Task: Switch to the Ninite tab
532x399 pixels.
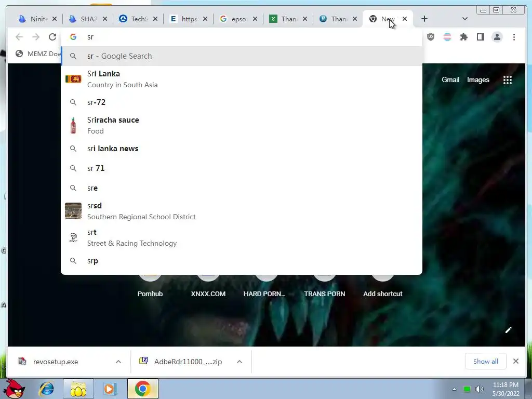Action: tap(34, 19)
